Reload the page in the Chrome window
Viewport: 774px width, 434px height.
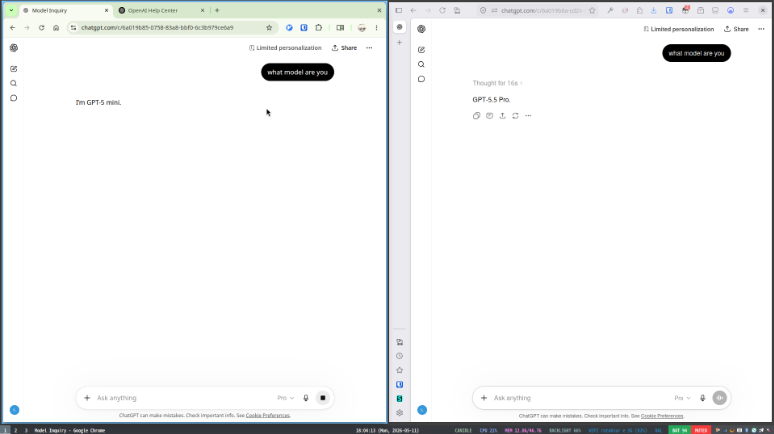(41, 28)
